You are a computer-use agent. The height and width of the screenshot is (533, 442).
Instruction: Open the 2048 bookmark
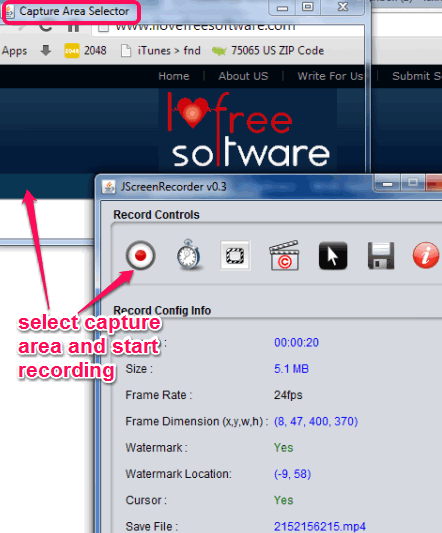click(x=85, y=51)
